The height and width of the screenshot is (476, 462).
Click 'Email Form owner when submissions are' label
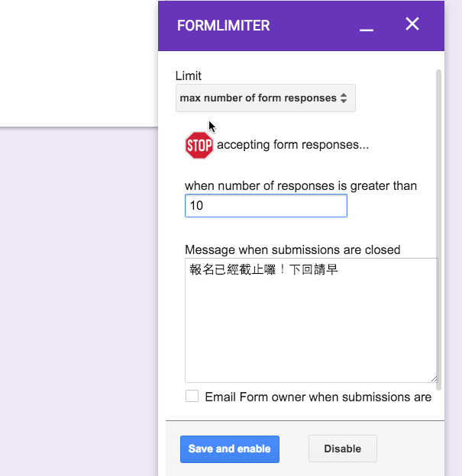[x=318, y=397]
